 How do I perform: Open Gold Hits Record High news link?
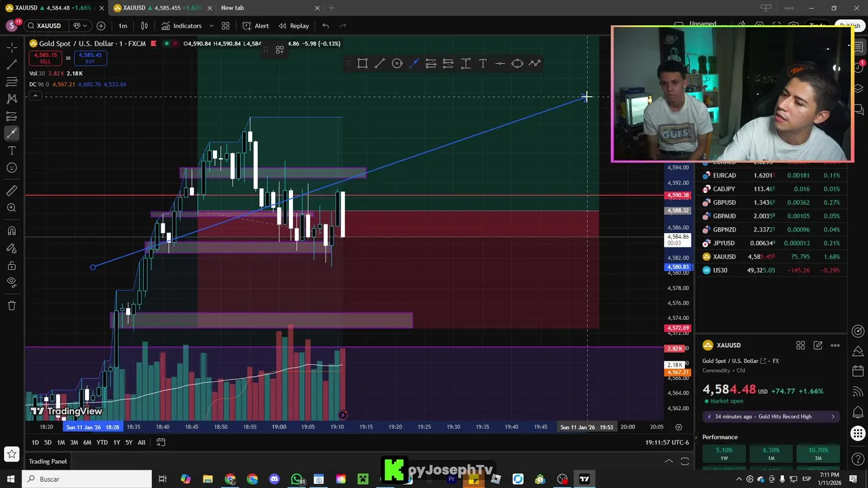(772, 417)
